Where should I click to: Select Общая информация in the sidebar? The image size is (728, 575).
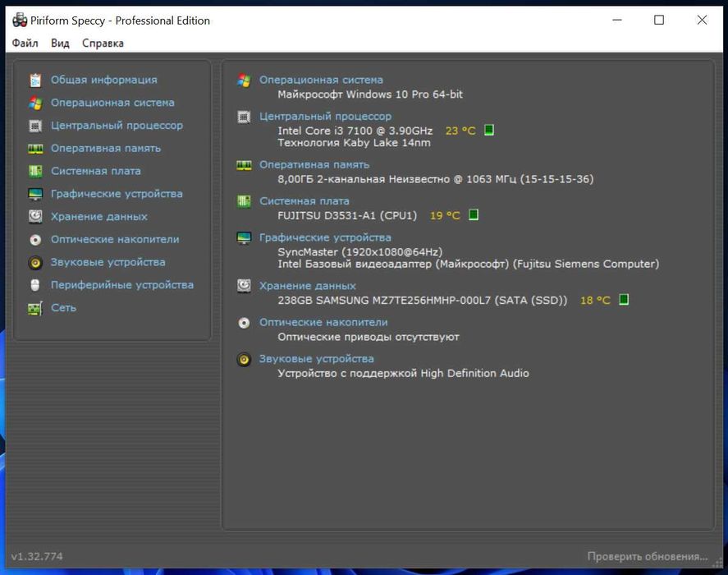tap(104, 80)
